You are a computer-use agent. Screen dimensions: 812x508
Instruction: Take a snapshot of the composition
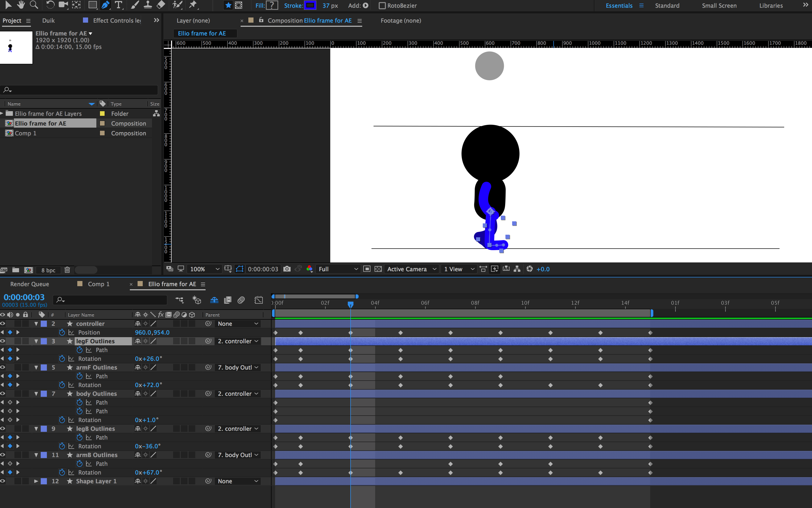pos(287,269)
